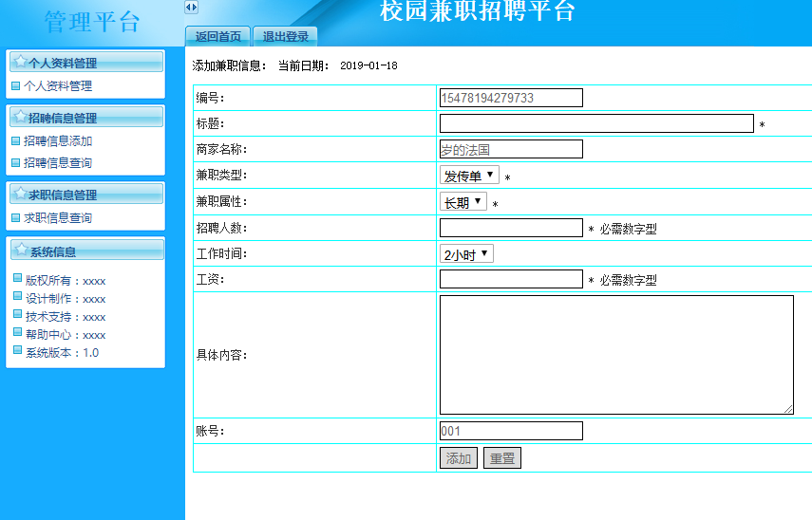Click star icon beside 个人资料管理 header

20,62
